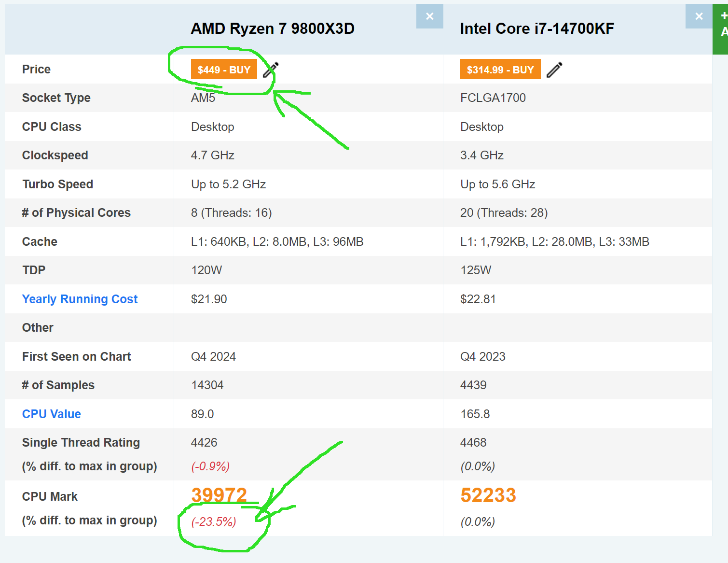728x563 pixels.
Task: Select the Intel Core i7-14700KF heading
Action: 537,28
